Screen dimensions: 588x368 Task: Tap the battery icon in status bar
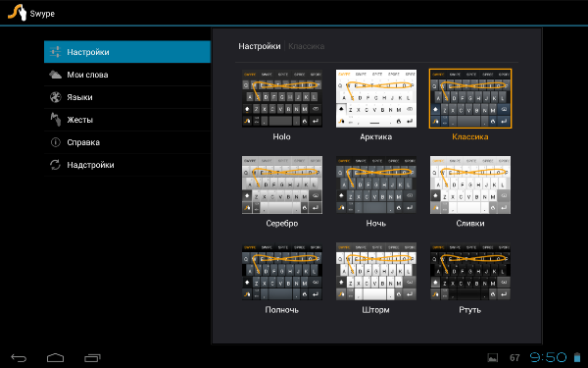(x=577, y=357)
